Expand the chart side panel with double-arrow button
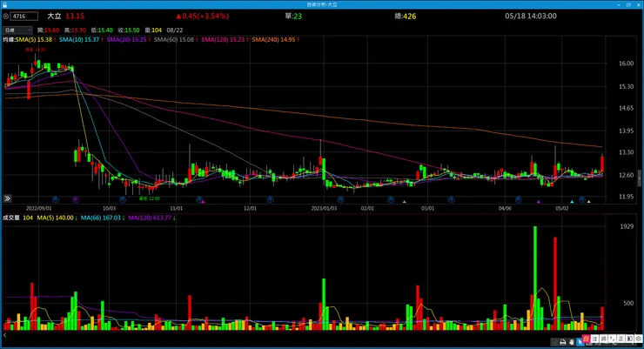Viewport: 644px width, 349px height. 7,198
